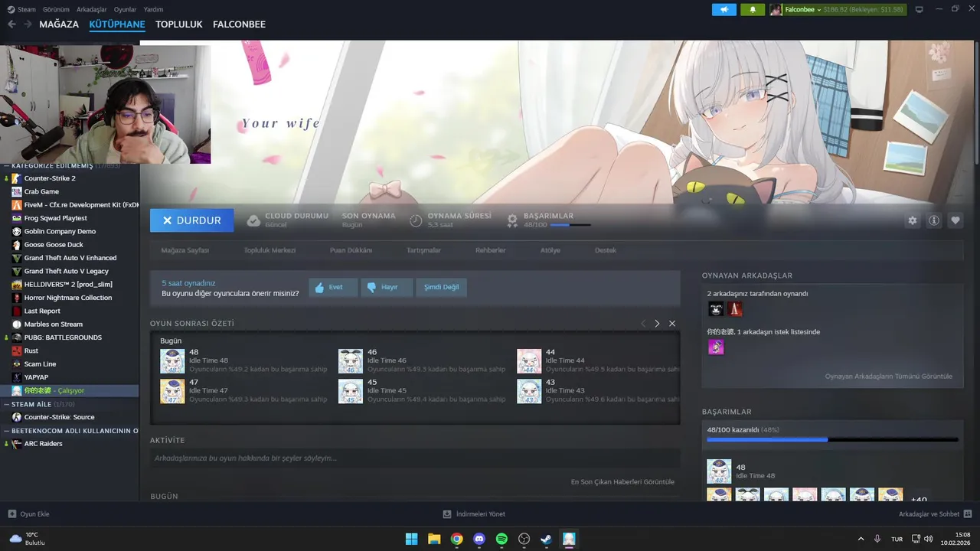Screen dimensions: 980x551
Task: Open the green notifications bell
Action: coord(753,9)
